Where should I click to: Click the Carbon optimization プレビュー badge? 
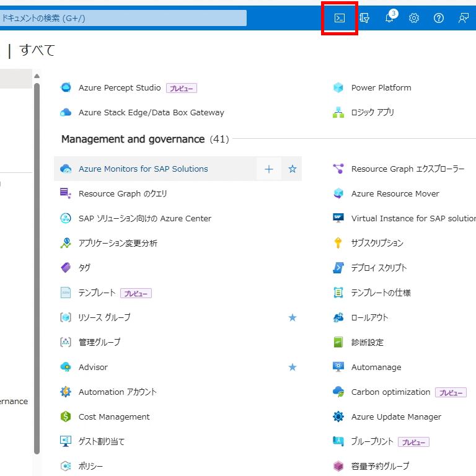pyautogui.click(x=451, y=392)
